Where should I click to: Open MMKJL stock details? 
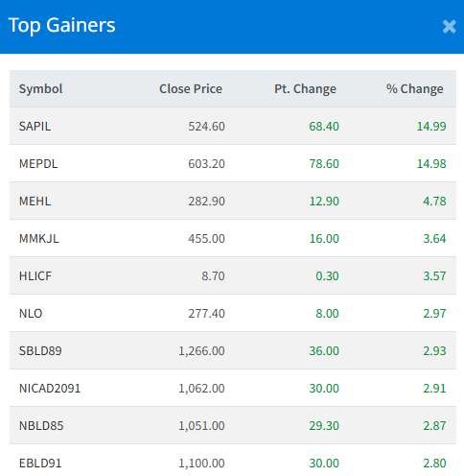[x=39, y=239]
